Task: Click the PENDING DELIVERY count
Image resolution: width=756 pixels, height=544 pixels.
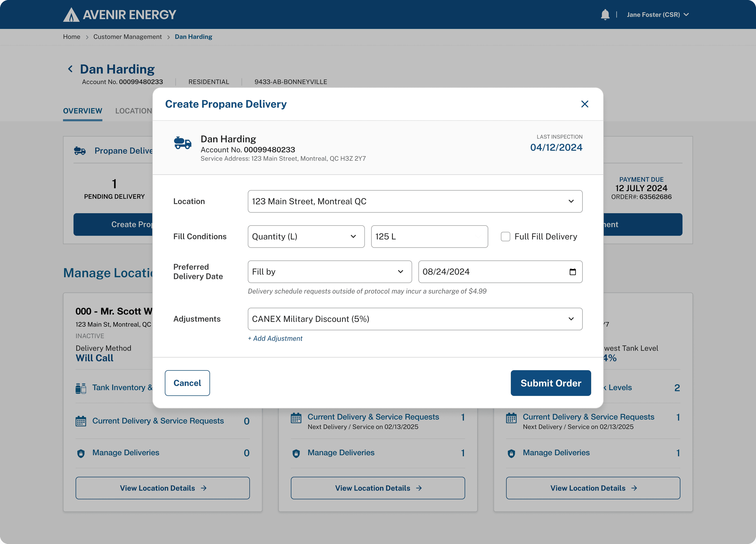Action: tap(114, 184)
